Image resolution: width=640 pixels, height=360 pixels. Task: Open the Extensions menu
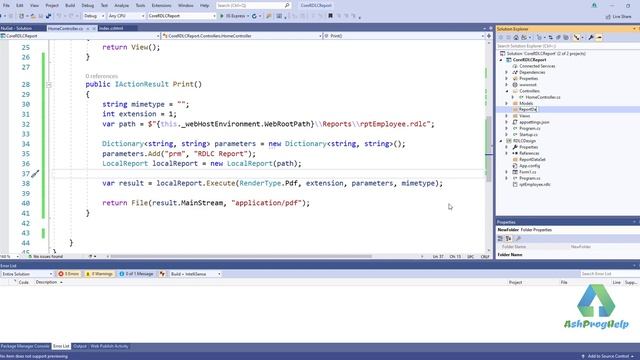click(x=161, y=5)
